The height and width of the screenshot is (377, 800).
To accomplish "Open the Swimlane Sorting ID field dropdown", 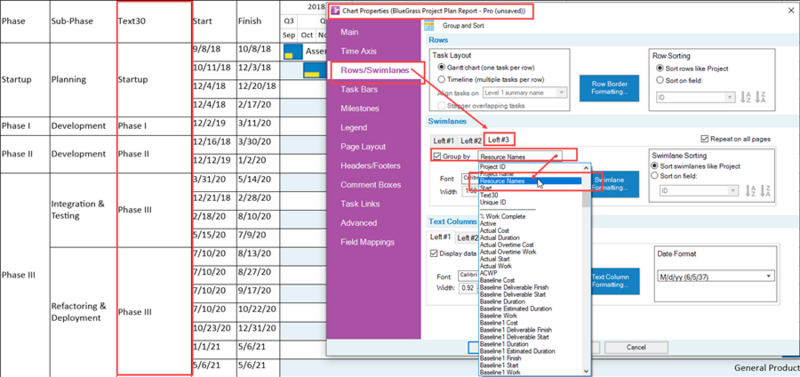I will coord(698,190).
